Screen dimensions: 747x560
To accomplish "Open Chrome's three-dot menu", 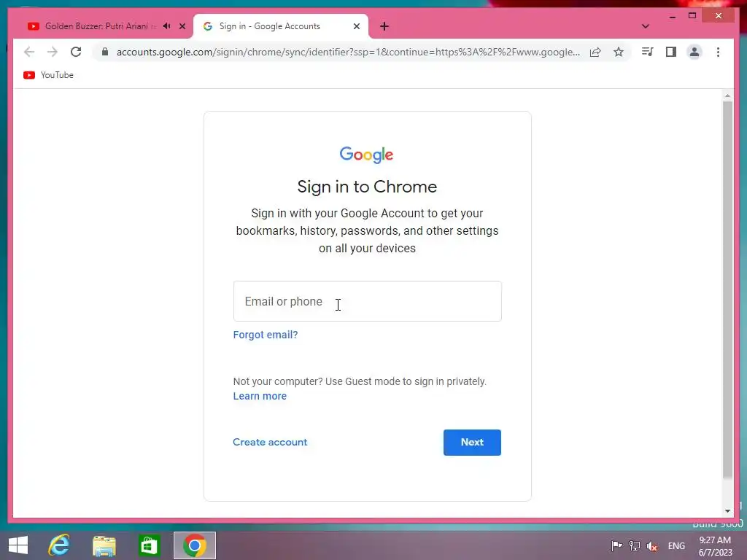I will coord(718,52).
